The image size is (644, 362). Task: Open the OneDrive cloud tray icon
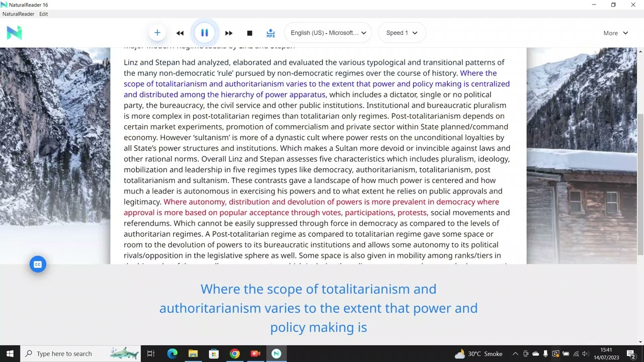535,354
